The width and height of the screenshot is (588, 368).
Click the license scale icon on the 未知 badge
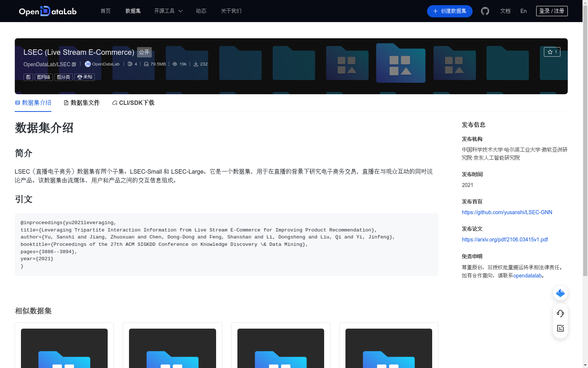[x=79, y=77]
